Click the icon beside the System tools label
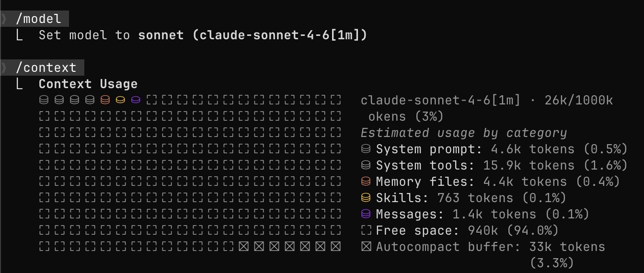644x273 pixels. [x=366, y=165]
